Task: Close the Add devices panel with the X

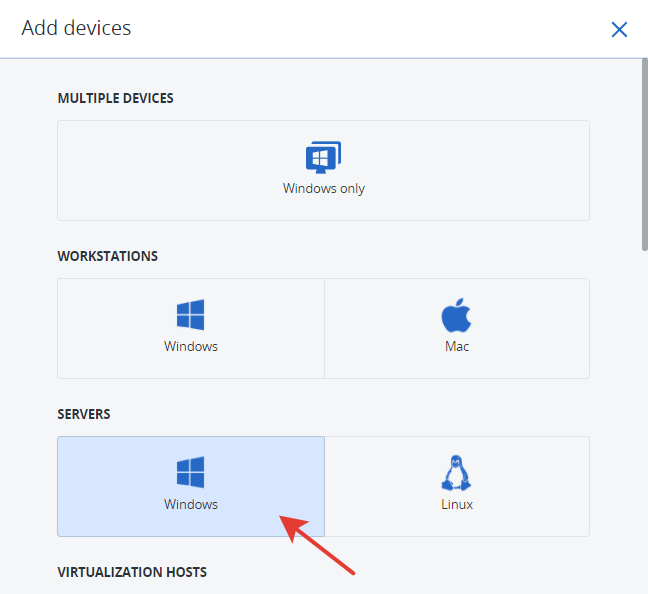Action: (619, 29)
